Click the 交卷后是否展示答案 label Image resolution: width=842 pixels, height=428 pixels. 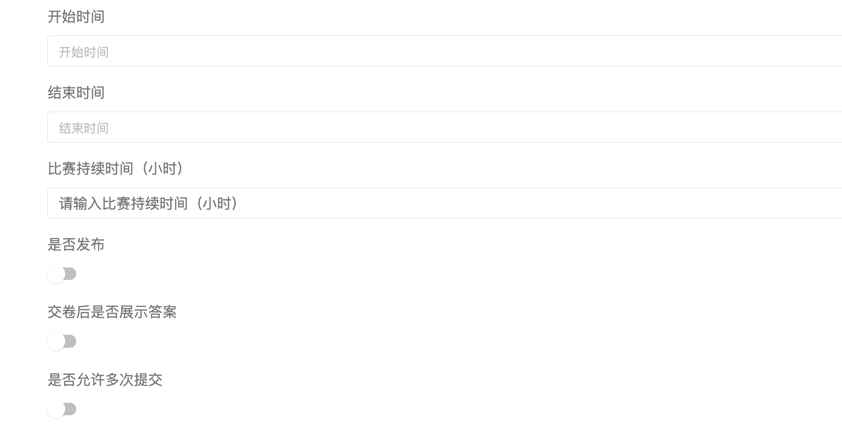[112, 312]
